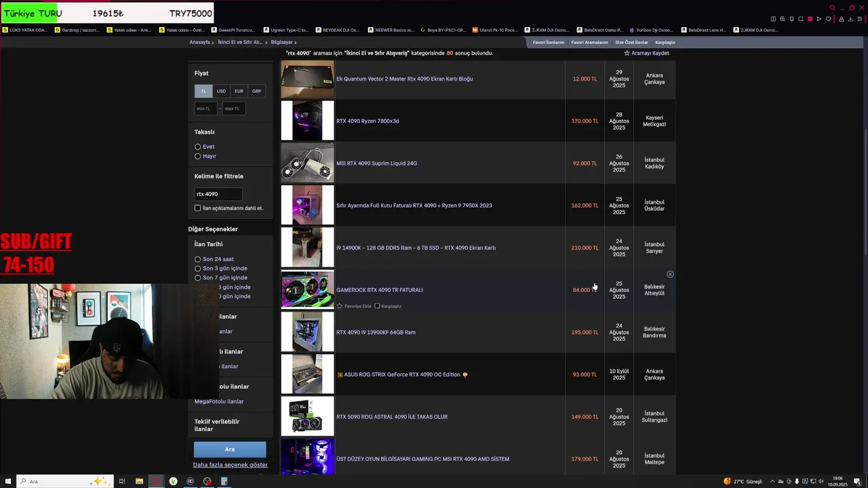
Task: Dismiss the round X icon on GAMEROCK row
Action: [670, 274]
